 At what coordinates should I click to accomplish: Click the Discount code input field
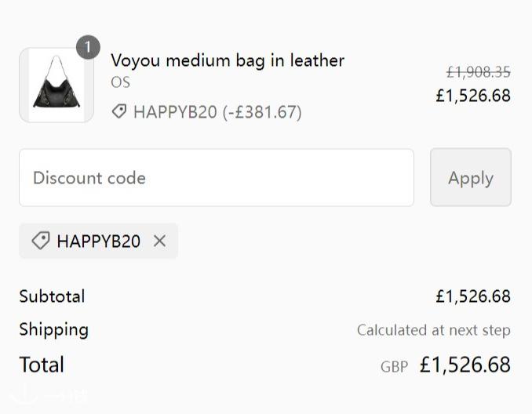click(216, 178)
